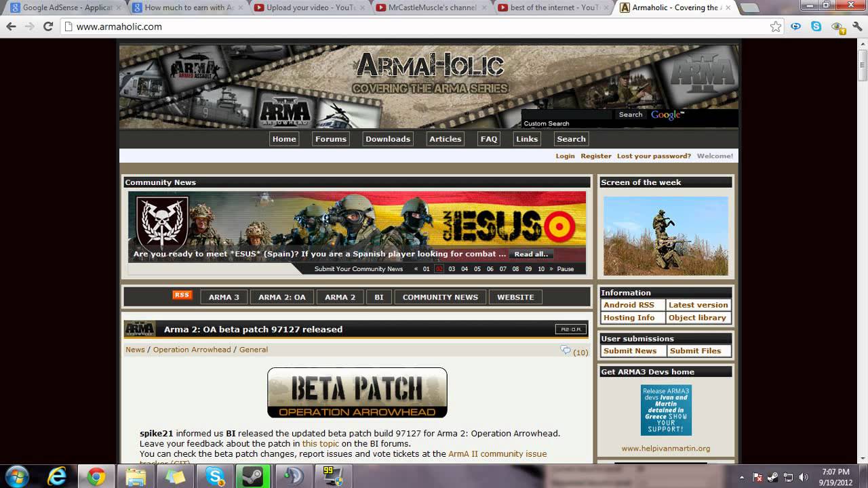This screenshot has height=488, width=868.
Task: Open the FAQ navigation item
Action: pos(489,139)
